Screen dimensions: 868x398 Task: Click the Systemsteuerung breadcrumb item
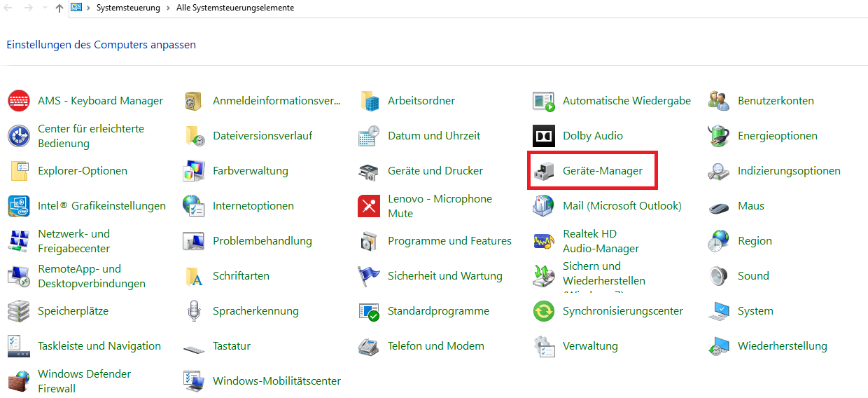pyautogui.click(x=128, y=8)
